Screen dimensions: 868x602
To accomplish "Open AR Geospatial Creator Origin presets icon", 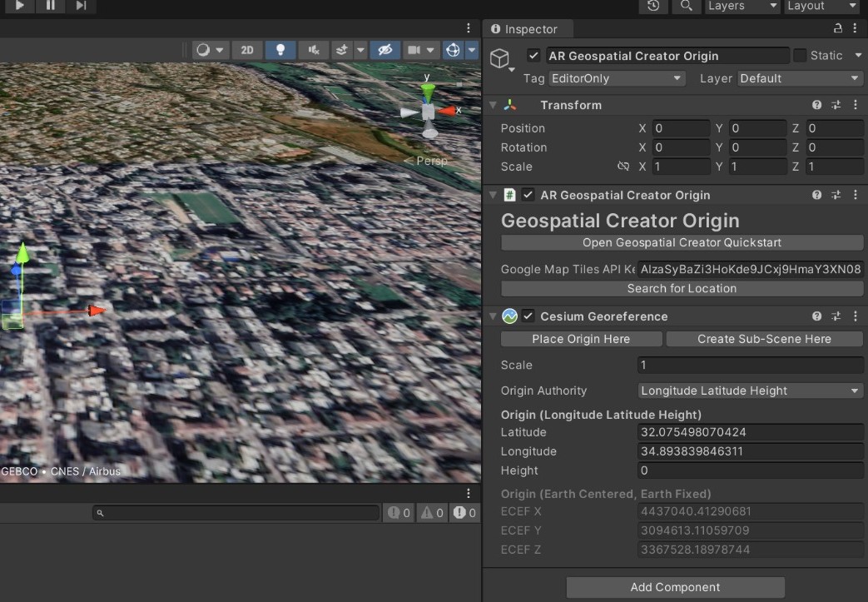I will click(x=836, y=195).
